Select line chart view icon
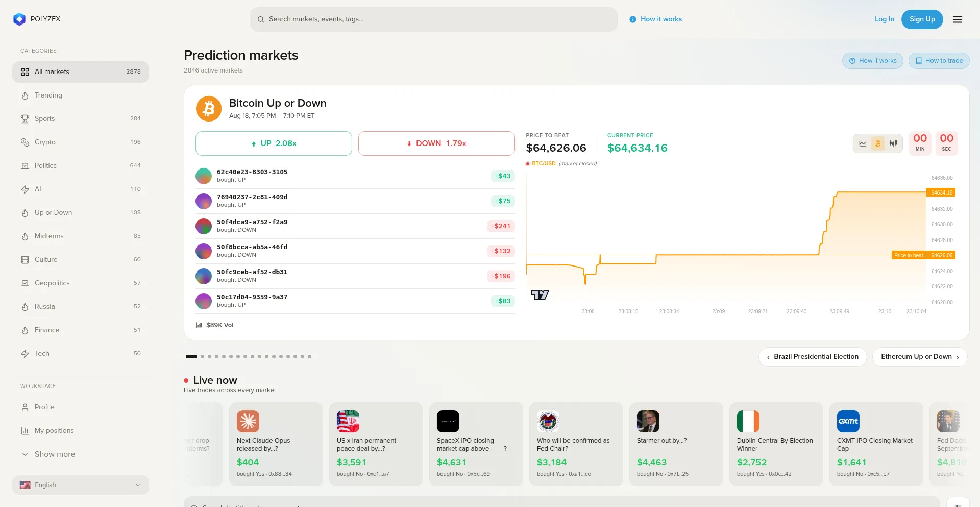Screen dimensions: 980x507 (863, 143)
